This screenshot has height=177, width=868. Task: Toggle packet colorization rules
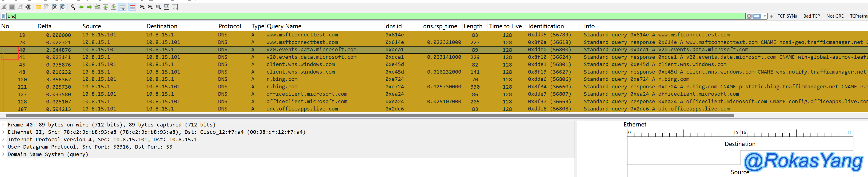click(x=132, y=7)
